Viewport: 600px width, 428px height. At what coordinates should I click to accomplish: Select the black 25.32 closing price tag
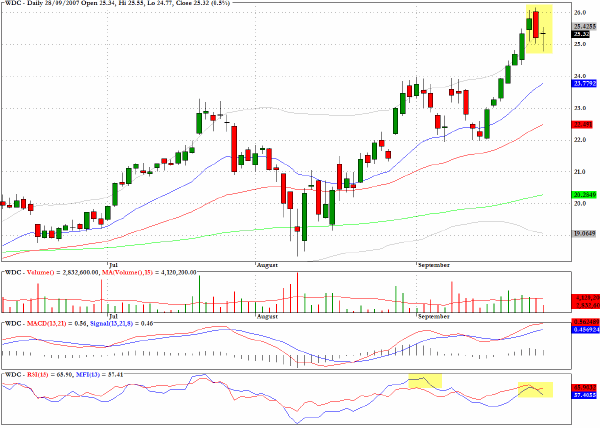pos(582,34)
